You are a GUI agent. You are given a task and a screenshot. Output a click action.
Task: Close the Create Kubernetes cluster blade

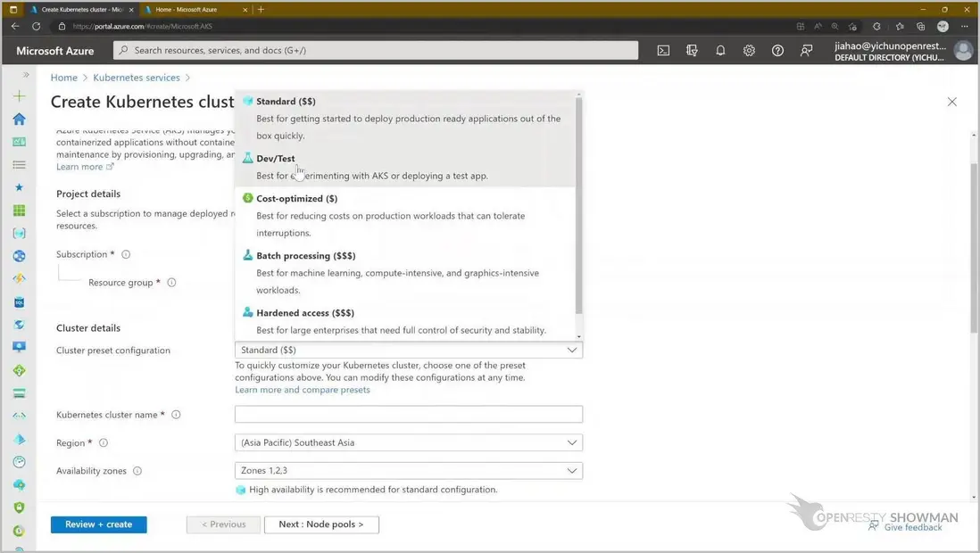click(951, 101)
